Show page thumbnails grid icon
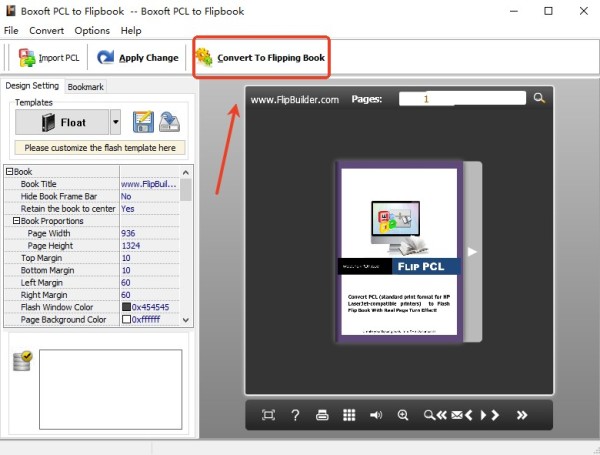This screenshot has width=600, height=455. 349,415
